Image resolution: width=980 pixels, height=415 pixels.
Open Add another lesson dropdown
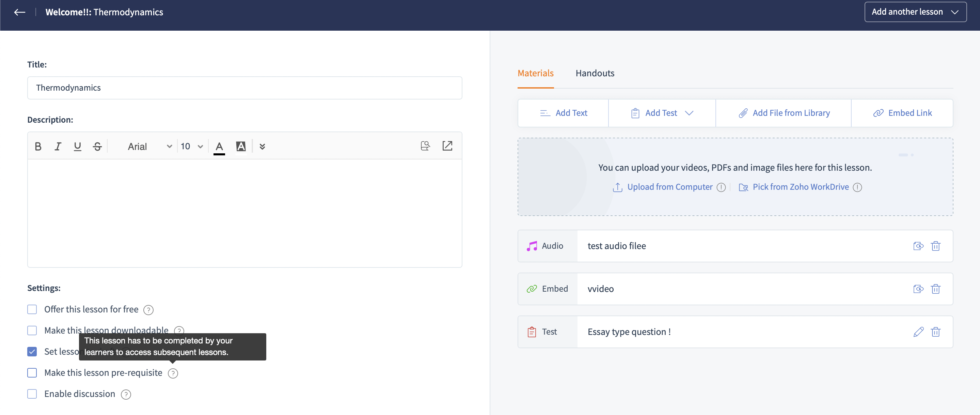[x=915, y=12]
